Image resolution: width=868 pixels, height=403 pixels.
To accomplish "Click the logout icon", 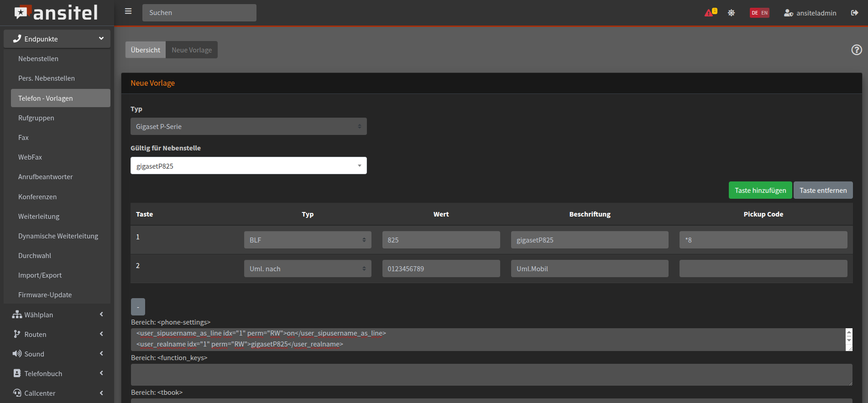I will pos(854,13).
